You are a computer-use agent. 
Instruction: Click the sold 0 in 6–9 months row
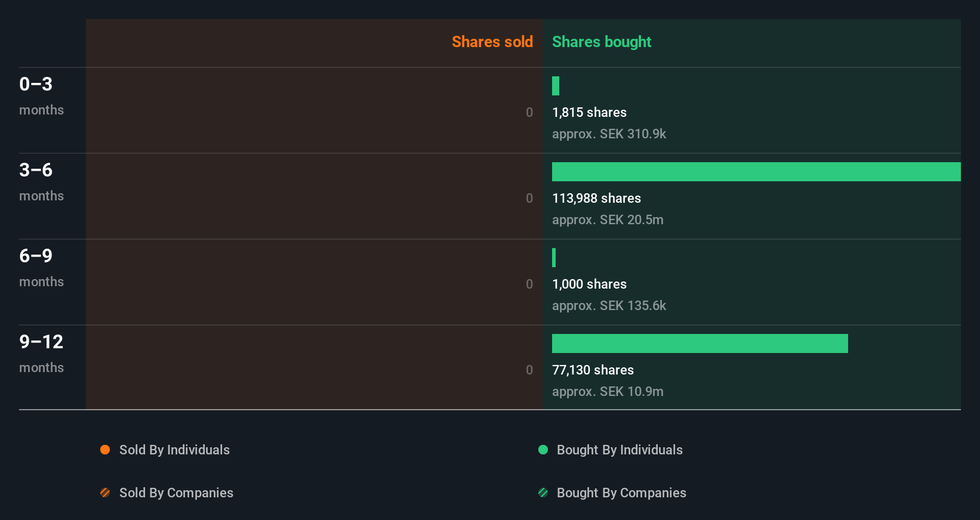tap(529, 284)
